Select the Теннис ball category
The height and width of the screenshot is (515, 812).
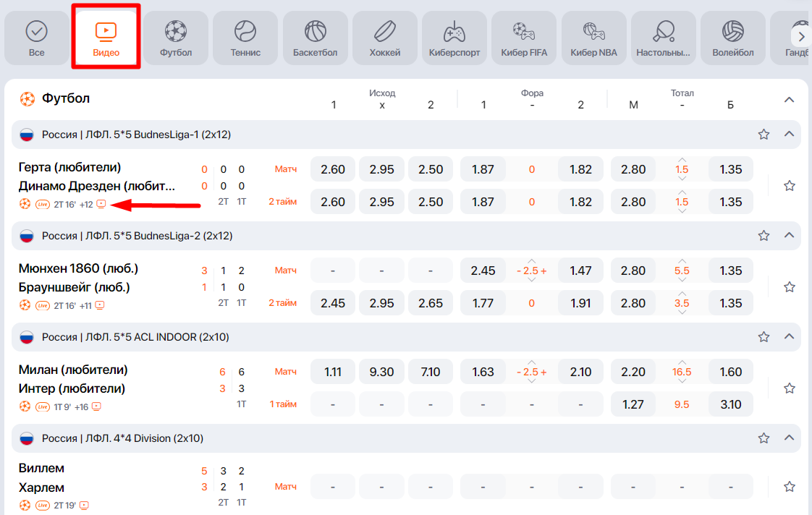pyautogui.click(x=245, y=38)
